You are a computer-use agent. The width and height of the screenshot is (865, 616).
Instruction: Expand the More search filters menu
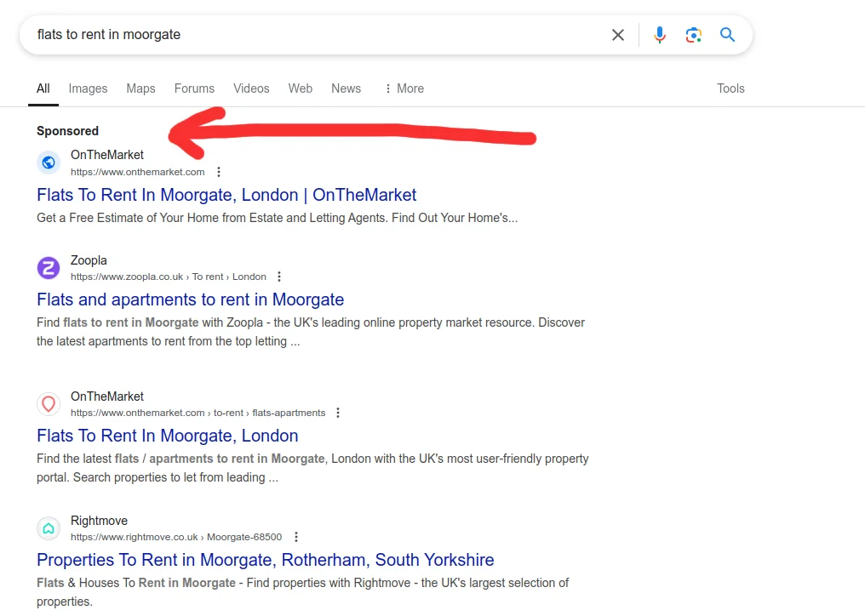404,88
